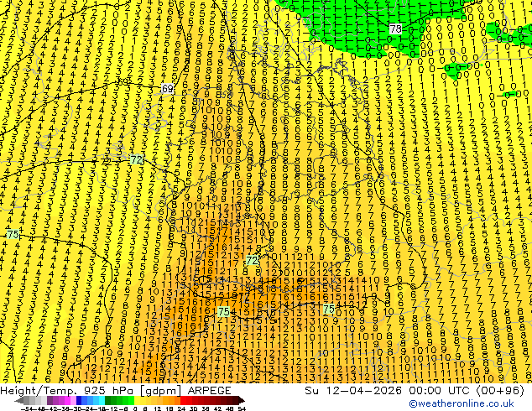Pick the bright cyan legend swatch
Screen dimensions: 532x411
click(102, 400)
